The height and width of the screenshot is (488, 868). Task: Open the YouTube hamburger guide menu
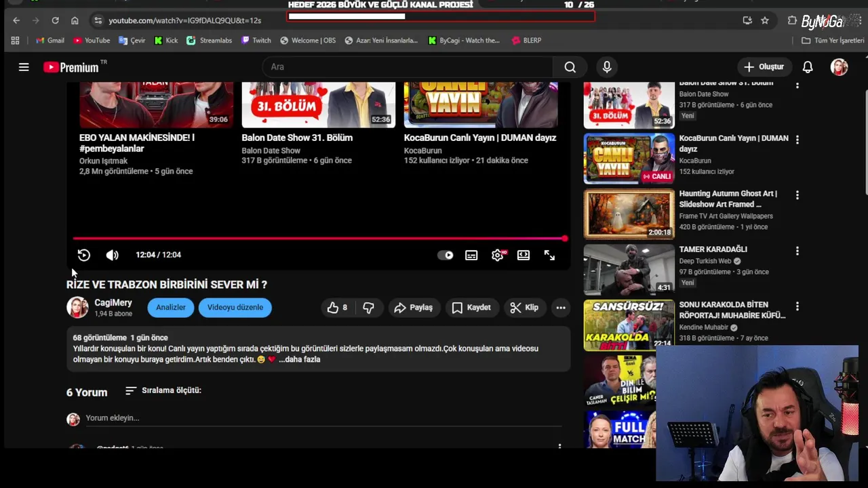point(24,67)
